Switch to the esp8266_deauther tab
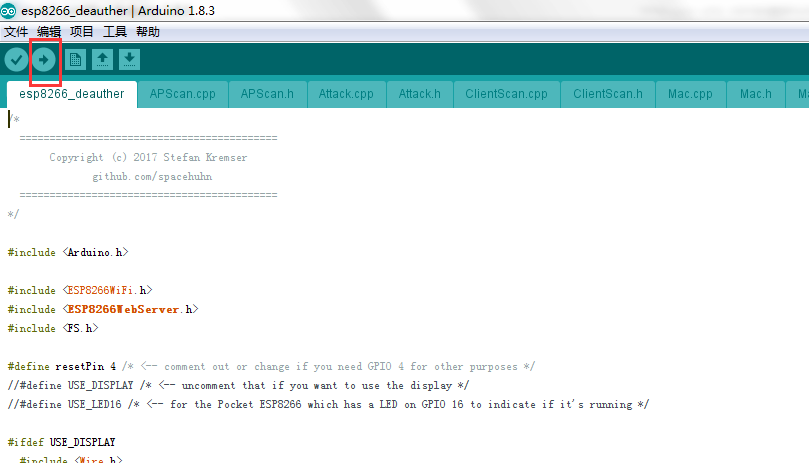This screenshot has height=463, width=809. click(x=72, y=94)
